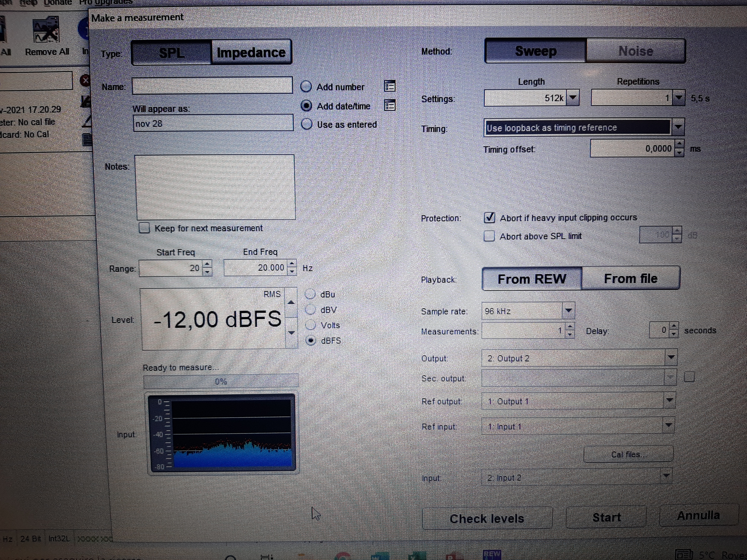Select the Add number radio option
The image size is (747, 560).
pyautogui.click(x=306, y=86)
